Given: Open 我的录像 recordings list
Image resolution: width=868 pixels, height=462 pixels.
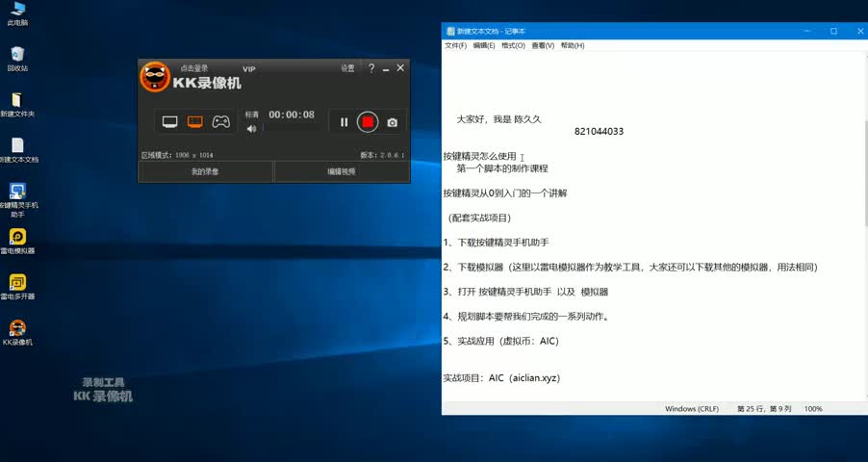Looking at the screenshot, I should click(x=205, y=171).
